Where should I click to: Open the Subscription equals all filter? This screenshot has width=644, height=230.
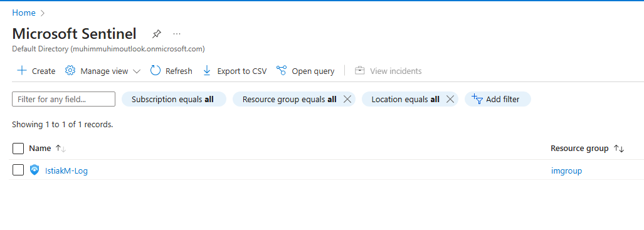[174, 99]
